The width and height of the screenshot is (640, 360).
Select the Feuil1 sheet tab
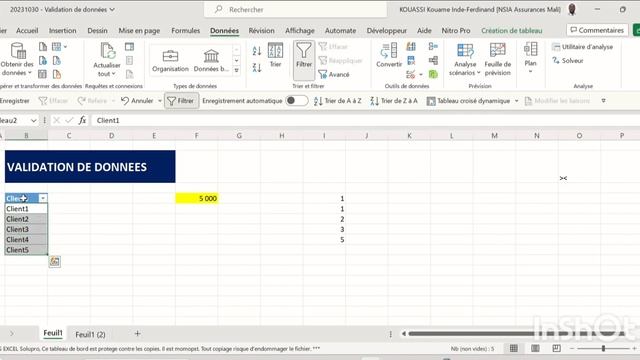[x=53, y=333]
